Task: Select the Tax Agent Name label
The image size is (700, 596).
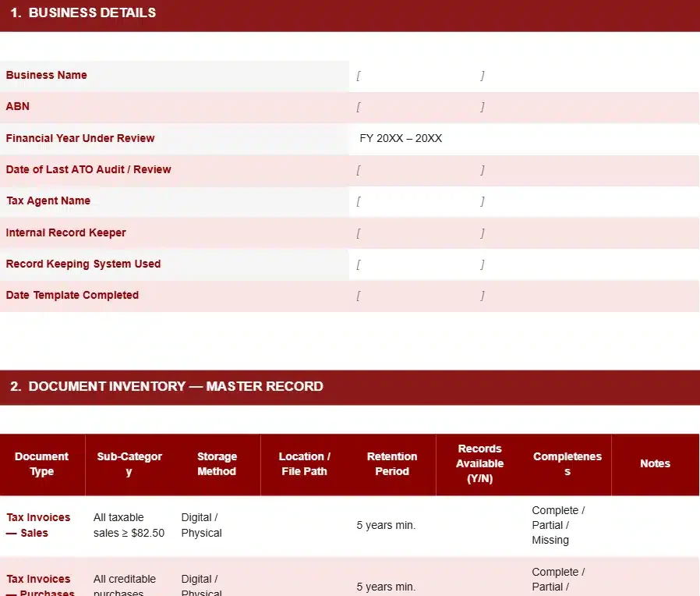Action: pyautogui.click(x=48, y=201)
